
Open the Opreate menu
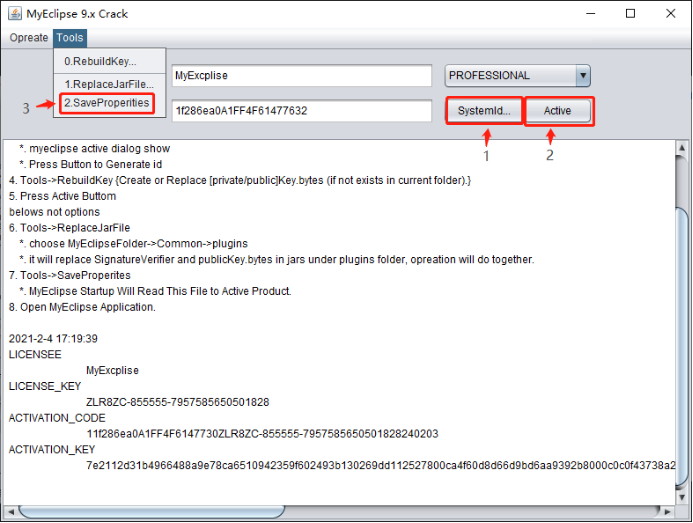pos(29,38)
